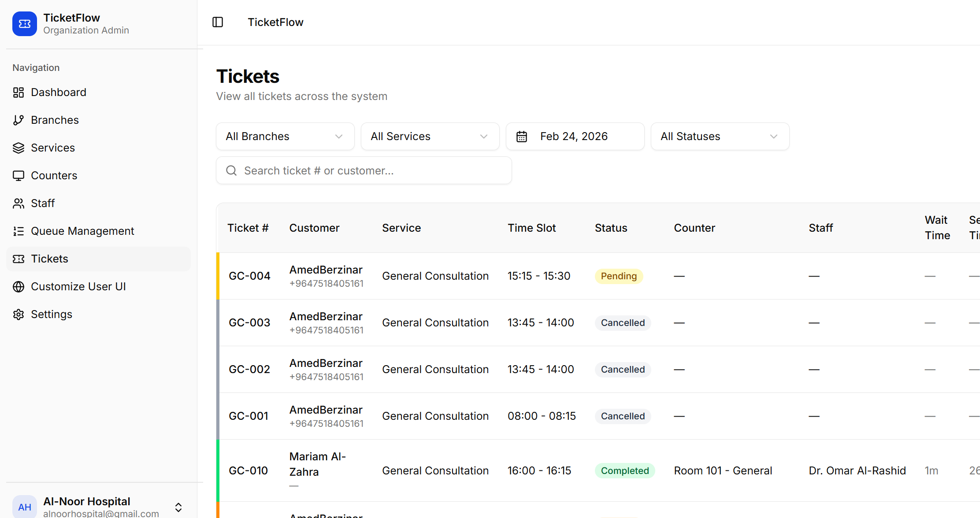Expand the Al-Noor Hospital account chevron
The width and height of the screenshot is (980, 518).
tap(178, 507)
